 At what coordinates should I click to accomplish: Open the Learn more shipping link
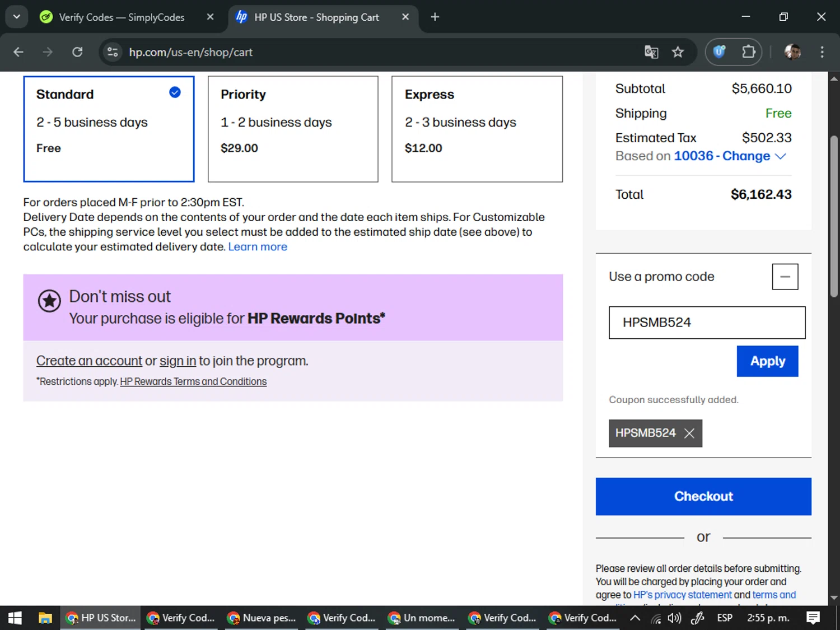258,247
